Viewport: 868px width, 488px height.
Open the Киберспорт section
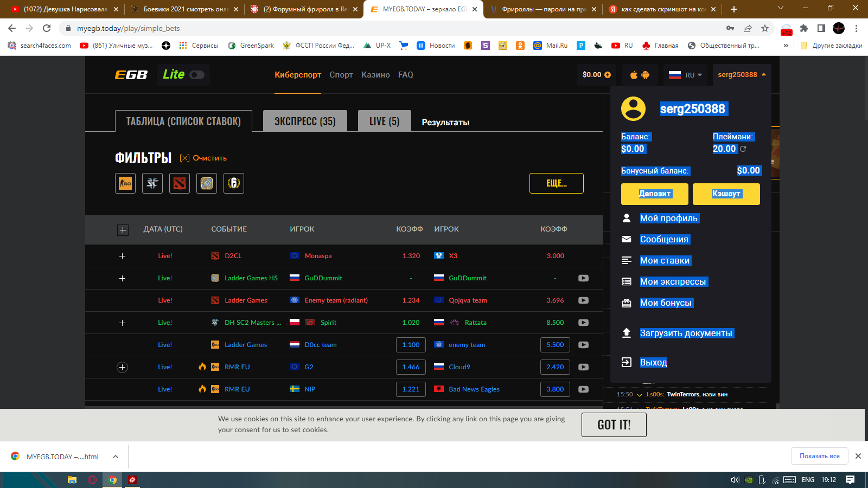(x=298, y=75)
